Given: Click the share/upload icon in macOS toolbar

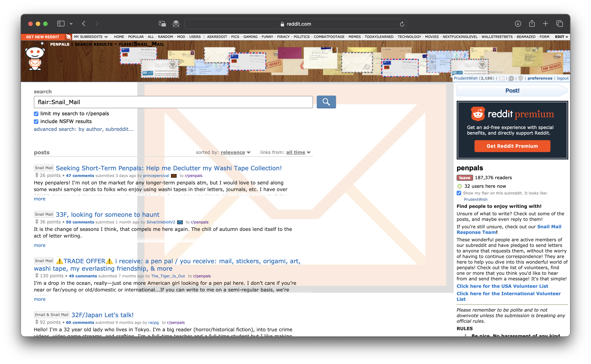Looking at the screenshot, I should tap(531, 24).
